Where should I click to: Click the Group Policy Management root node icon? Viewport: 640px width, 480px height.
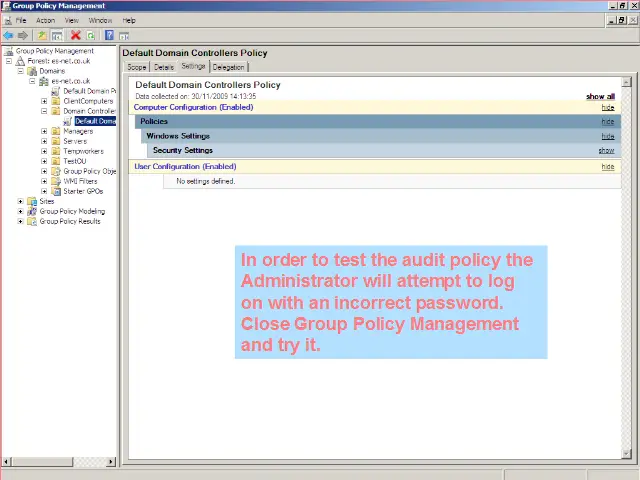9,51
